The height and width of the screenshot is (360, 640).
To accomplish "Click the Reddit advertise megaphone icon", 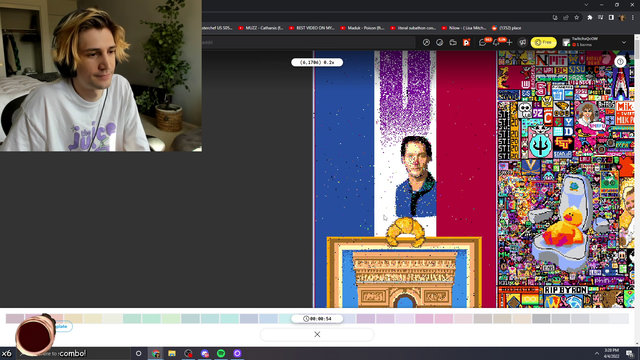I will [522, 42].
